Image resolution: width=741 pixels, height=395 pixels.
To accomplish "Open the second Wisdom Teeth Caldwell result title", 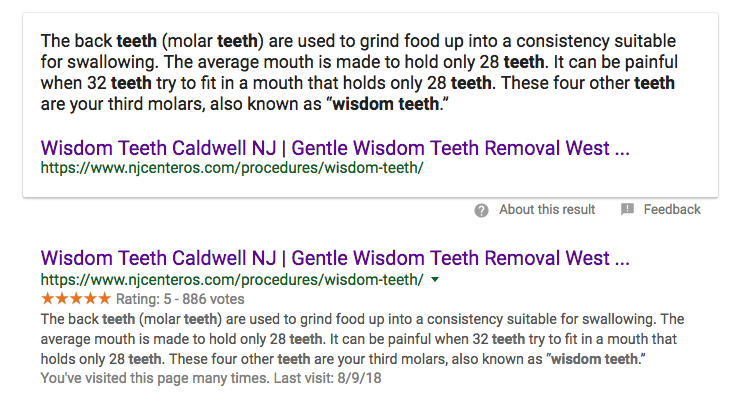I will (335, 258).
